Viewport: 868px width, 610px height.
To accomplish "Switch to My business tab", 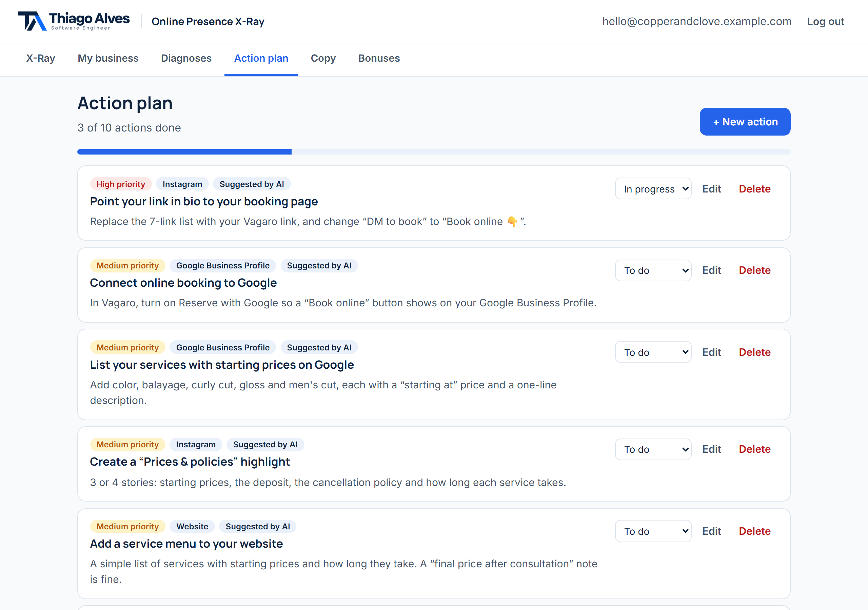I will (108, 58).
